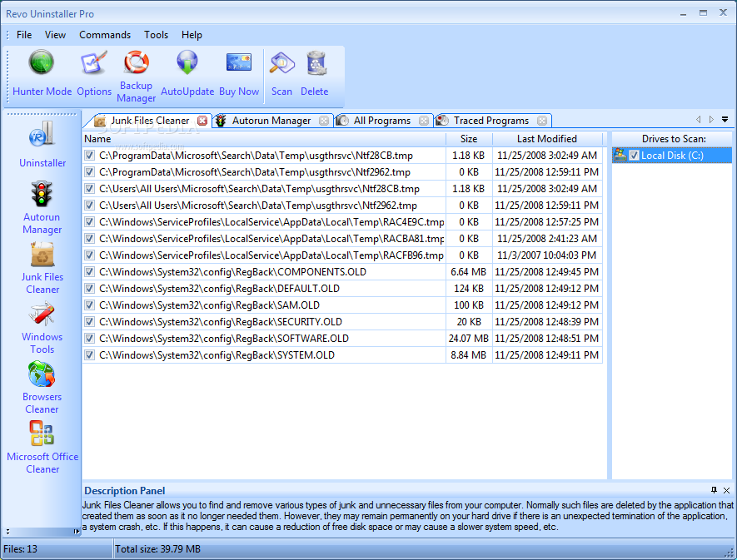737x560 pixels.
Task: Uncheck ProgramData Ntf2962.tmp file checkbox
Action: point(89,172)
